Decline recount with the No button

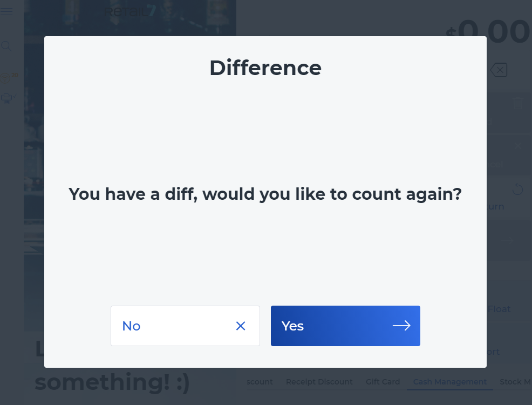tap(185, 326)
